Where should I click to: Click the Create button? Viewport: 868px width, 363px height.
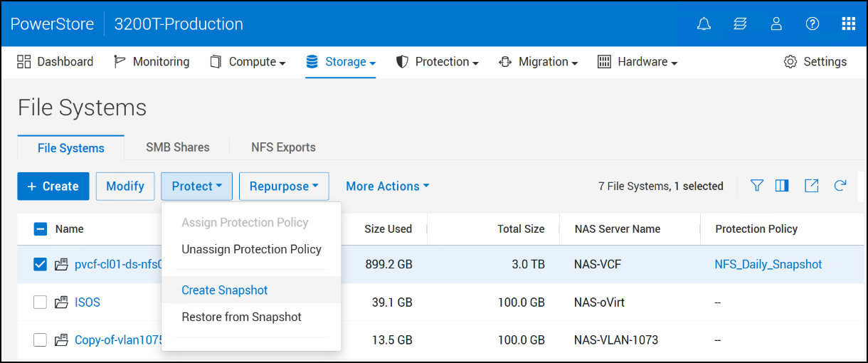[53, 186]
